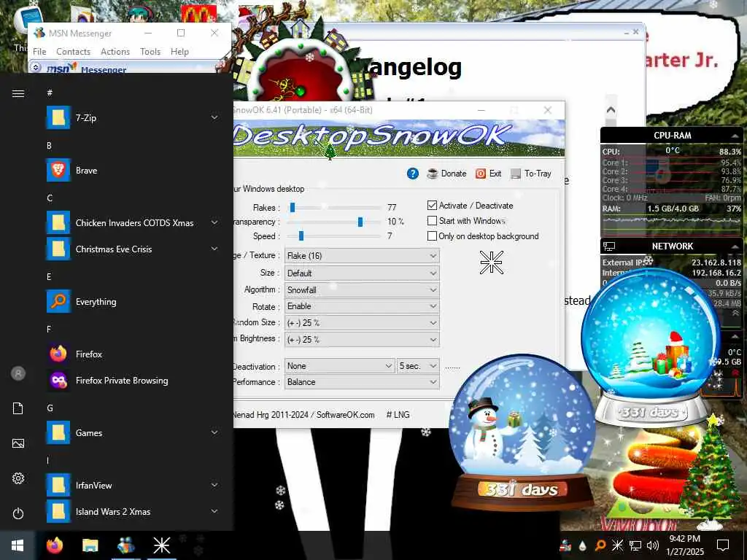Open Documents from the Start menu sidebar

click(18, 408)
